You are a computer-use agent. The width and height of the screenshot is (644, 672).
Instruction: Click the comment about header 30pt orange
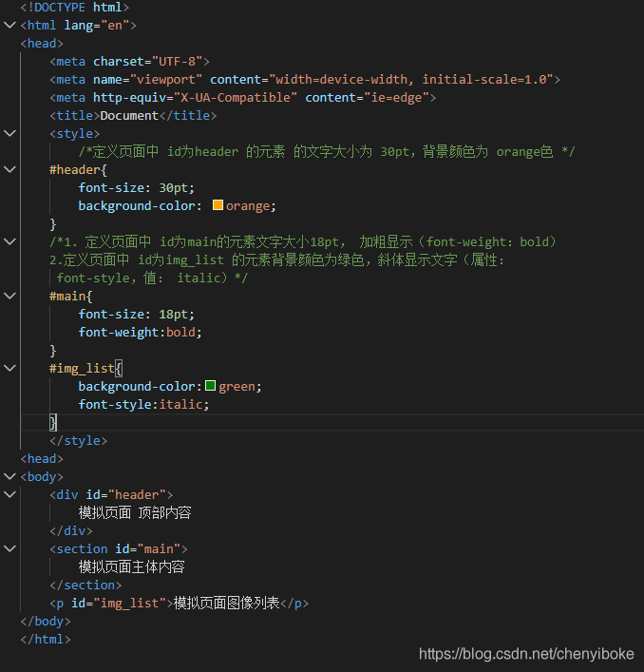coord(327,152)
